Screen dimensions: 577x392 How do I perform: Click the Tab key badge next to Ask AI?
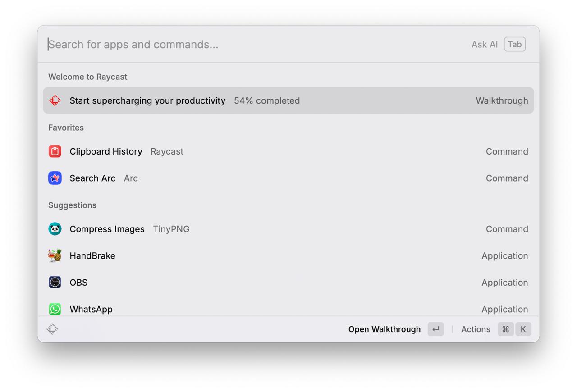click(x=515, y=44)
